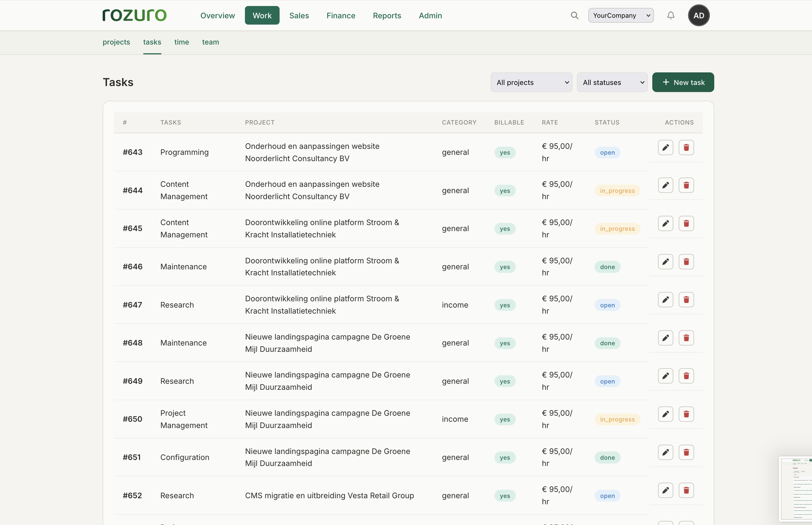Image resolution: width=812 pixels, height=525 pixels.
Task: Open the Reports menu
Action: pos(387,15)
